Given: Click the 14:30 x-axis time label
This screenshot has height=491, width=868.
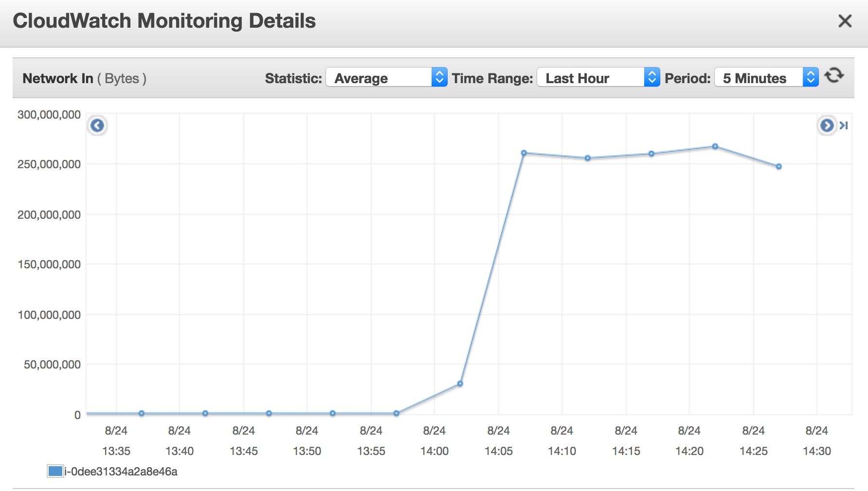Looking at the screenshot, I should [817, 451].
